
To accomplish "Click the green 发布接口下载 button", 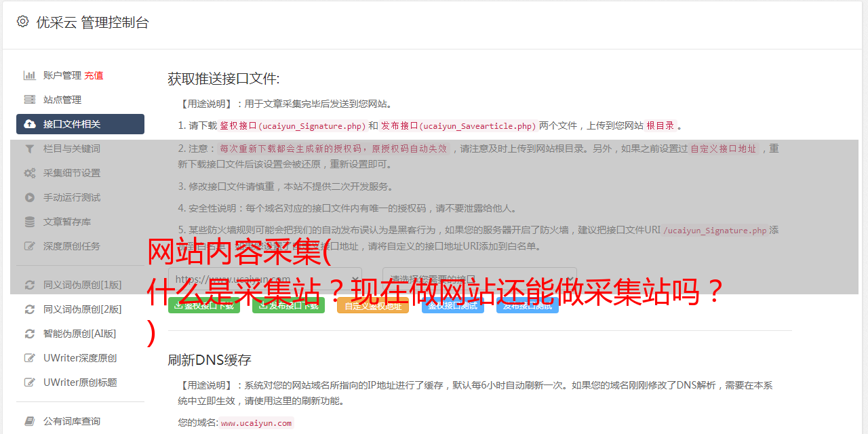I will (x=288, y=306).
